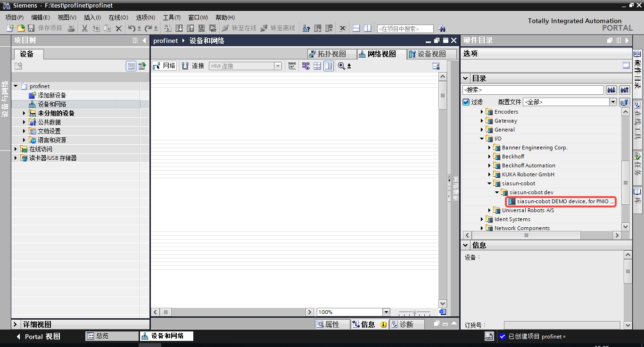Click the download to device icon
The width and height of the screenshot is (644, 347).
pos(179,28)
